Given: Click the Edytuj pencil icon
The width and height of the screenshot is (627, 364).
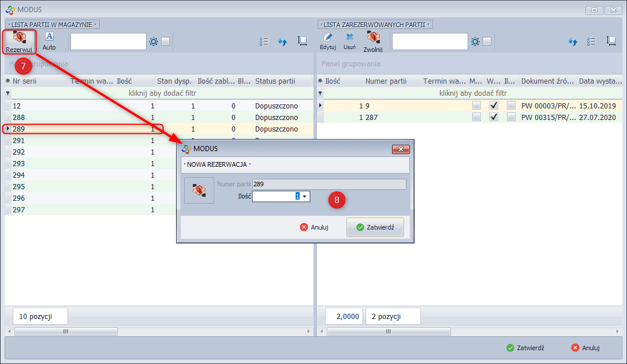Looking at the screenshot, I should point(328,40).
